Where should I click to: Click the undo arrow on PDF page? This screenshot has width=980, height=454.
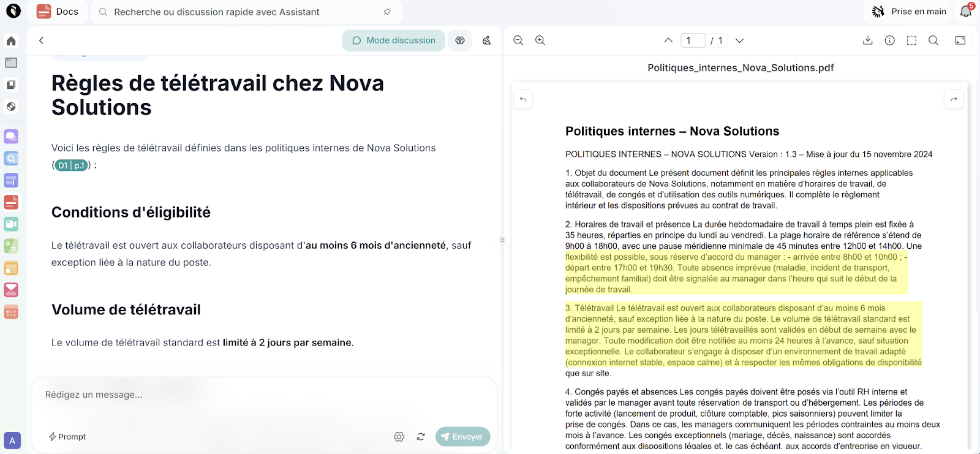tap(523, 99)
